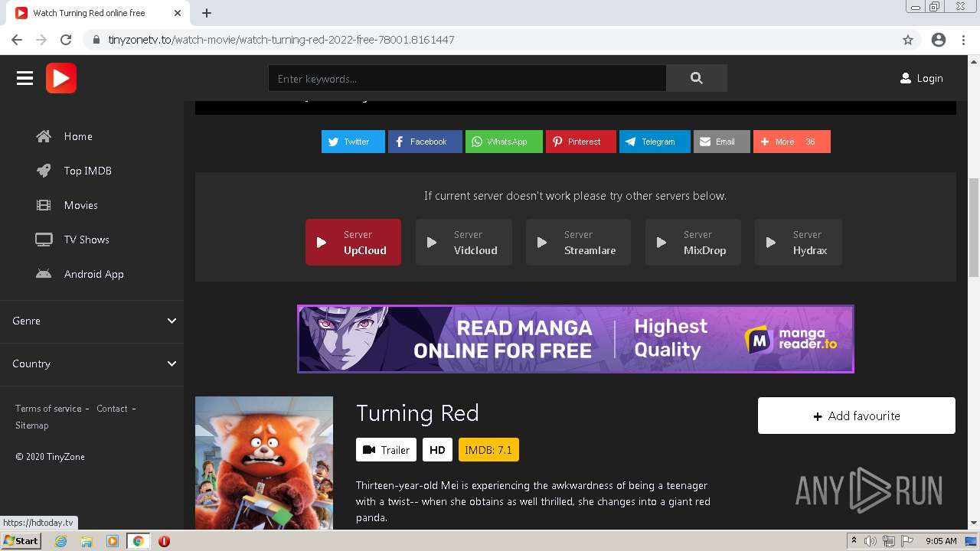
Task: Open the Top IMDB page
Action: tap(88, 171)
